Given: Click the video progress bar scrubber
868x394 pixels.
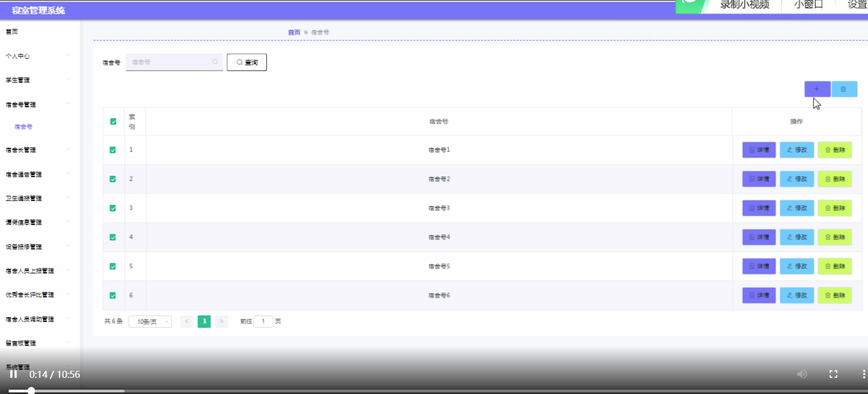Looking at the screenshot, I should point(31,391).
